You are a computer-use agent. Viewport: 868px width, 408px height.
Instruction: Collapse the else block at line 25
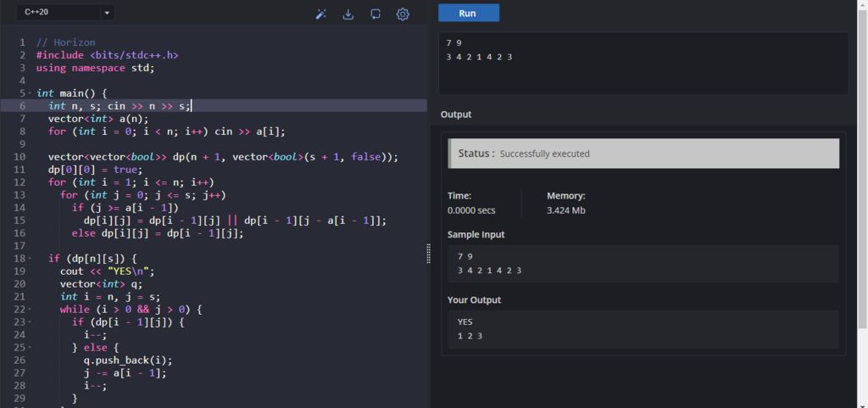tap(30, 348)
